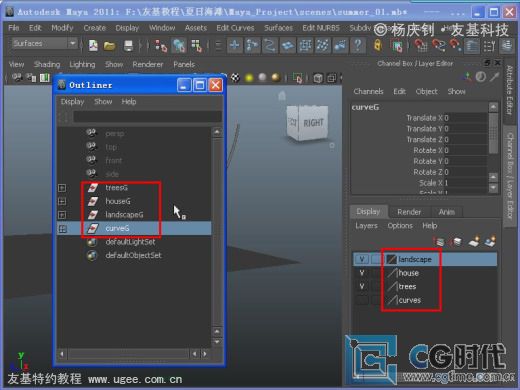The height and width of the screenshot is (390, 520).
Task: Select the landscape layer color swatch
Action: click(391, 259)
